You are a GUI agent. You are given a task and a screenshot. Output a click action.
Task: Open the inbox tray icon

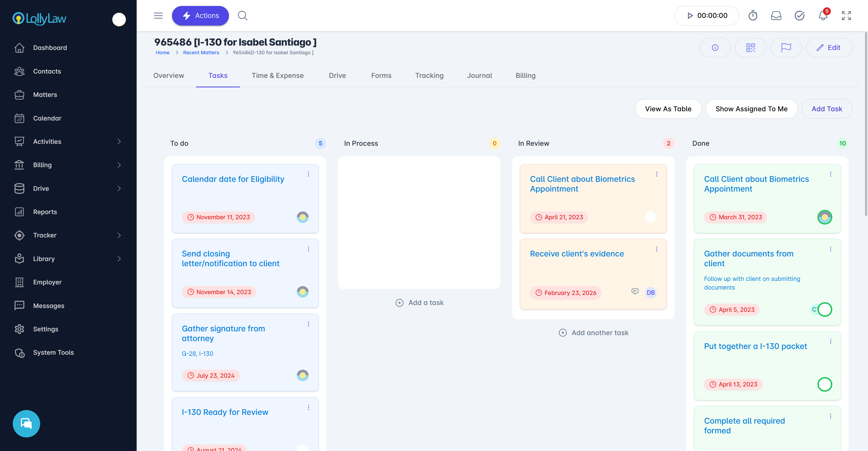(776, 15)
